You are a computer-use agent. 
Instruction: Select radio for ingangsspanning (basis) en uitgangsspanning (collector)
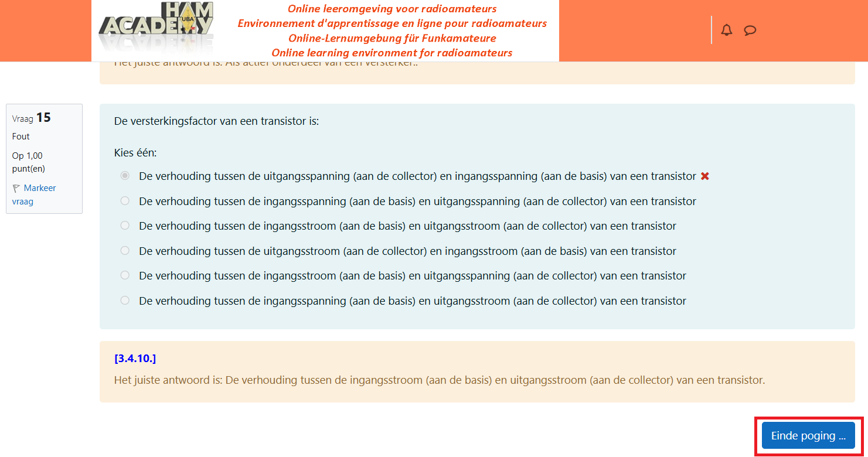(125, 201)
